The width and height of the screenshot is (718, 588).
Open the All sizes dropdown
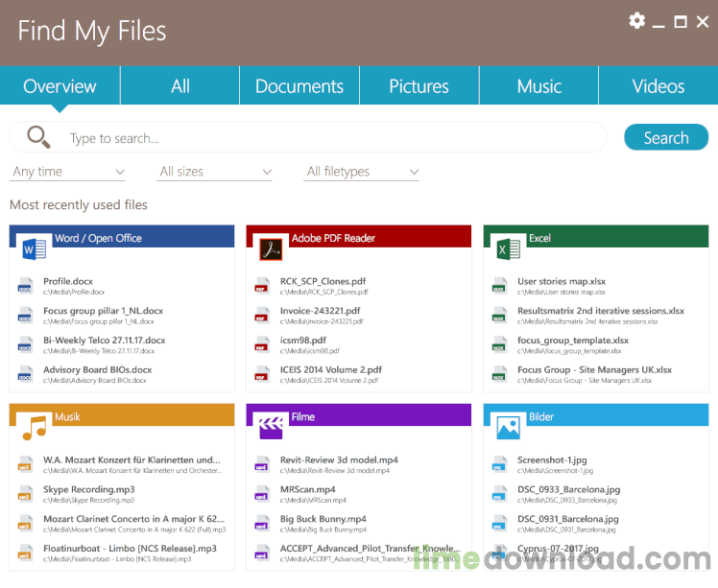pyautogui.click(x=215, y=172)
